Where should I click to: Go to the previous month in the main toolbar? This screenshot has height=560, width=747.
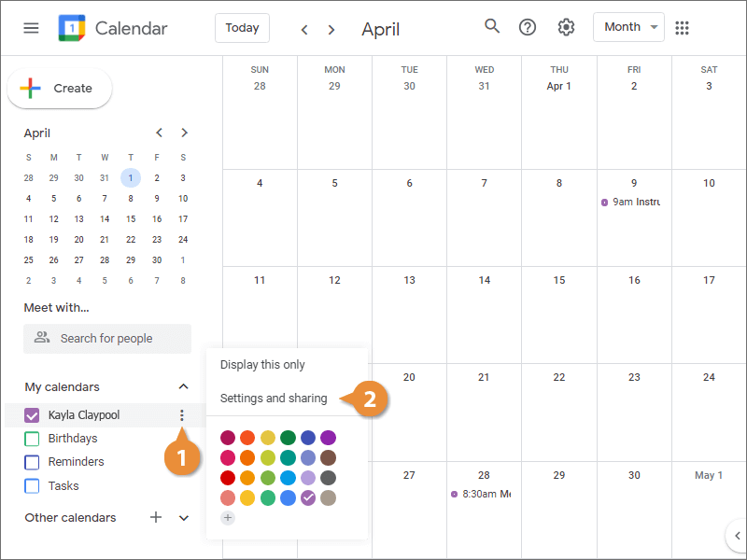pos(304,29)
